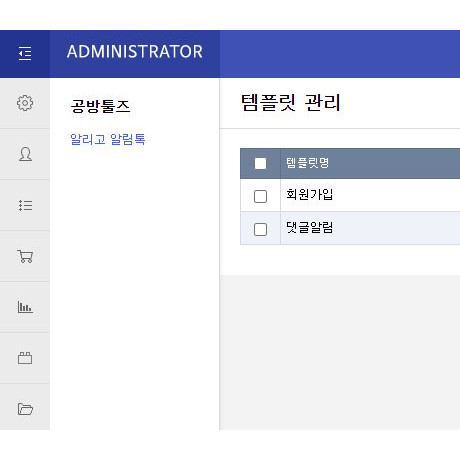Click the blue header bar beside ADMINISTRATOR
The image size is (460, 460).
[x=340, y=54]
